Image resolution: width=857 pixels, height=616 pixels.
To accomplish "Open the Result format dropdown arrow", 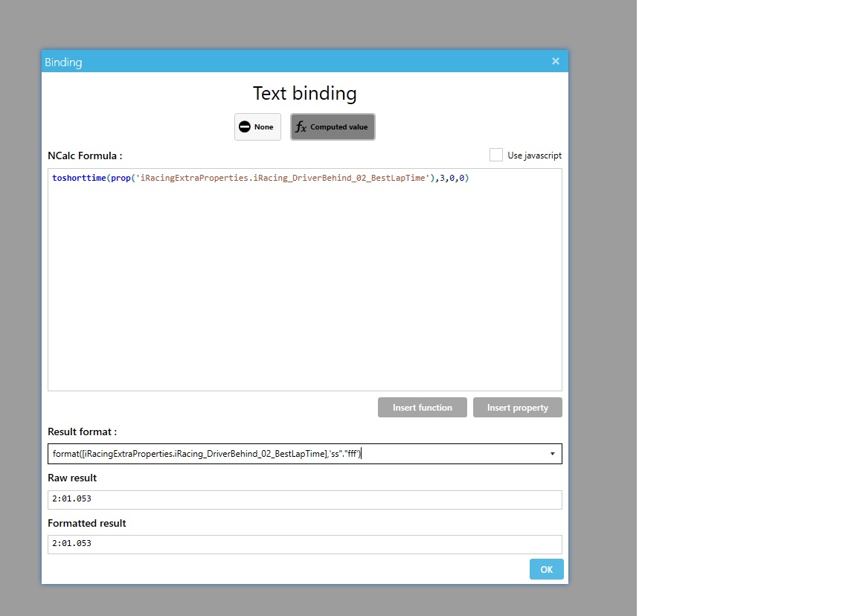I will click(x=552, y=454).
